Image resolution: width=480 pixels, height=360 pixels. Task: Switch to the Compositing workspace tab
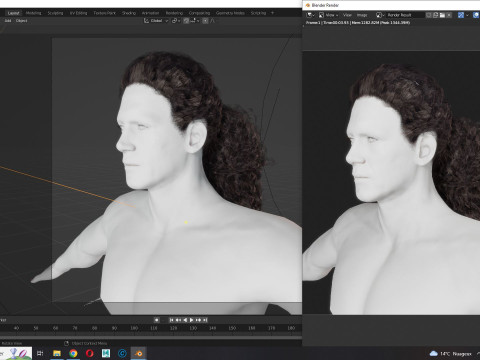click(x=199, y=13)
